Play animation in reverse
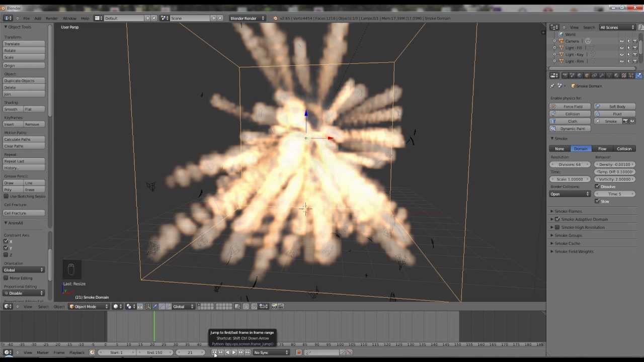 (227, 352)
